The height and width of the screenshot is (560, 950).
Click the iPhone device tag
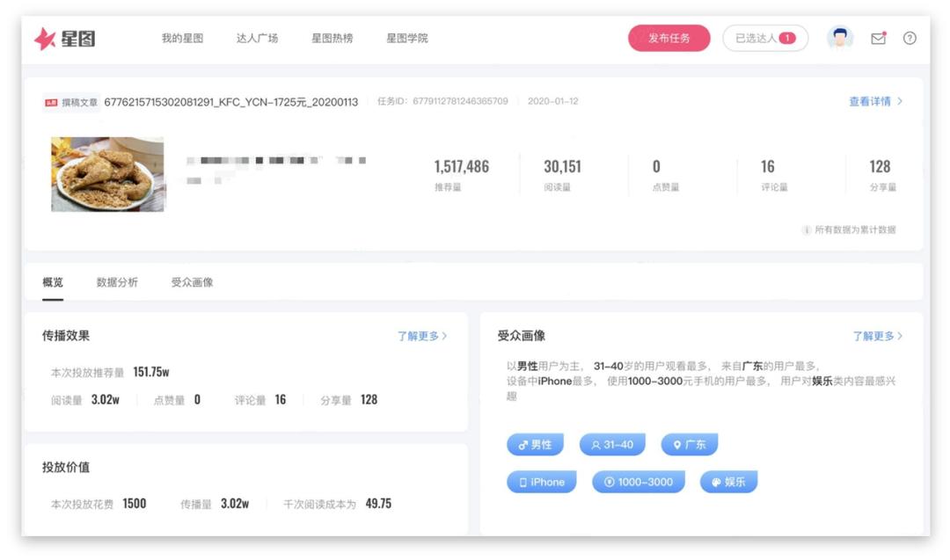pos(542,482)
